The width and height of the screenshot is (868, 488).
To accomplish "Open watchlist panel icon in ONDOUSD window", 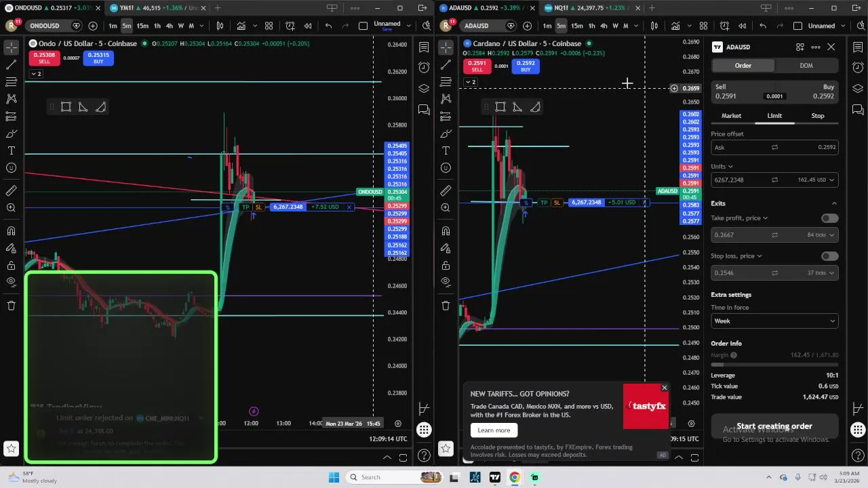I will 424,47.
